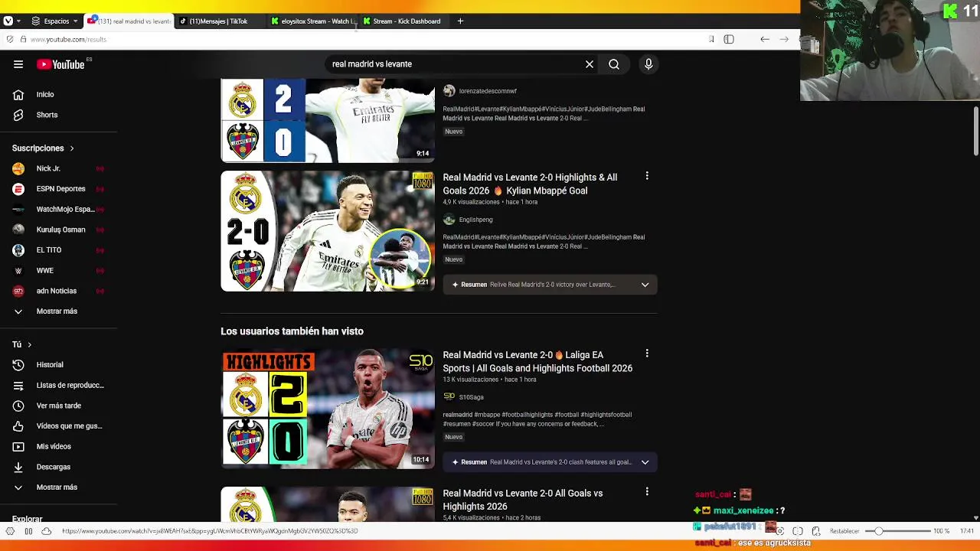
Task: Open options menu for Kylian Mbappé Goal video
Action: pos(647,176)
